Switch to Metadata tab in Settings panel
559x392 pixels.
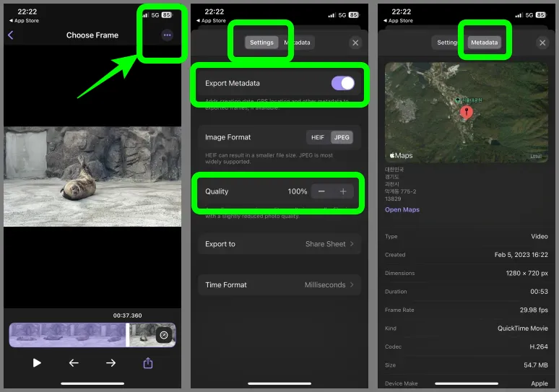click(297, 43)
